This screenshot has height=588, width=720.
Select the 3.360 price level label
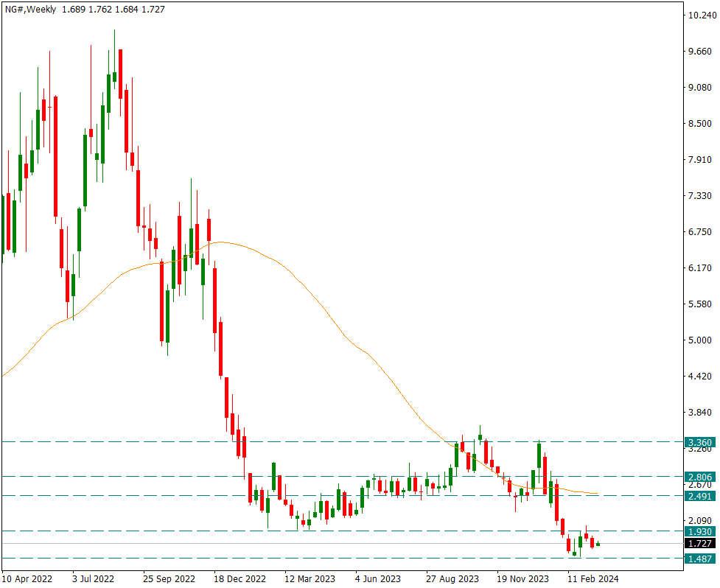[700, 443]
